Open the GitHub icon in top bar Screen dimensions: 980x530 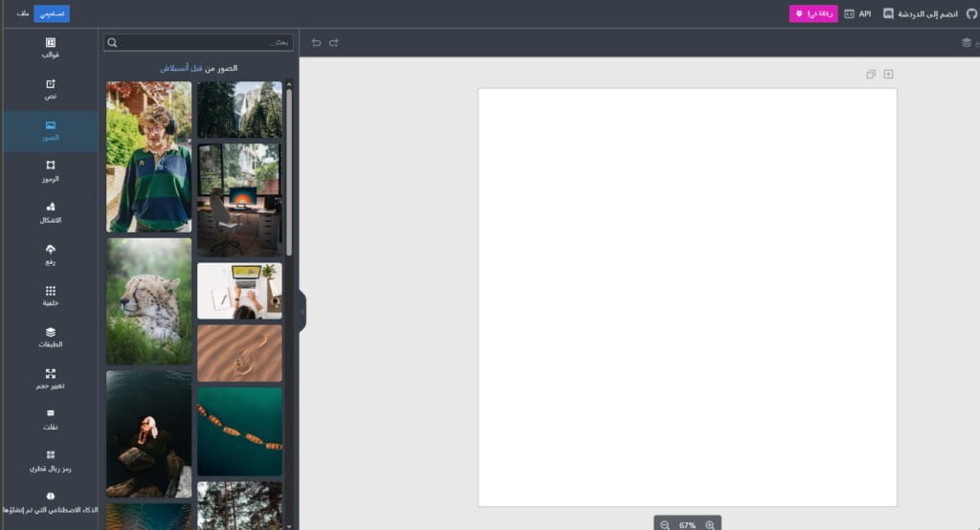coord(969,14)
